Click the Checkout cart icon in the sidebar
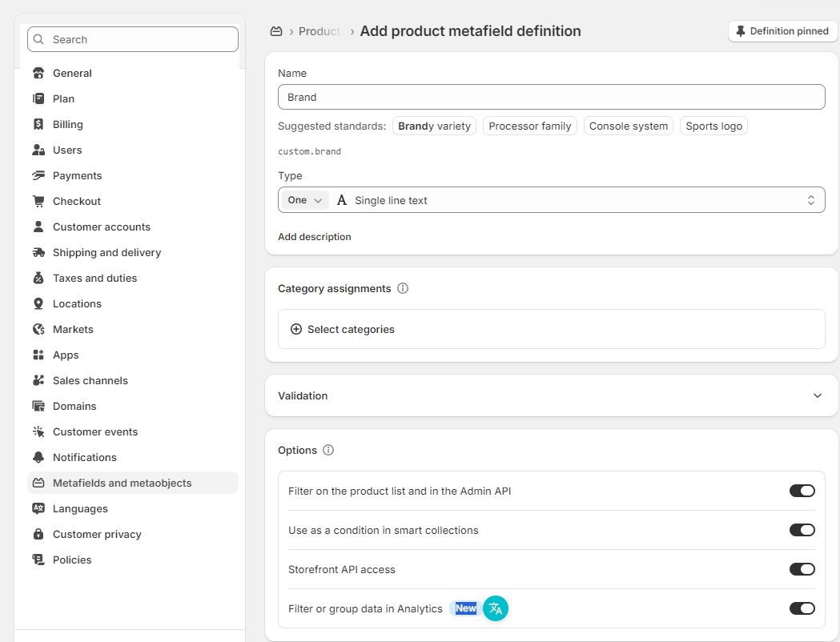Viewport: 840px width, 642px height. (38, 201)
